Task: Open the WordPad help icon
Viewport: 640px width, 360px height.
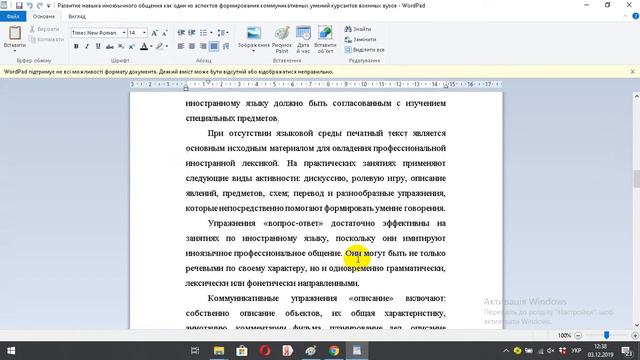Action: [x=636, y=16]
